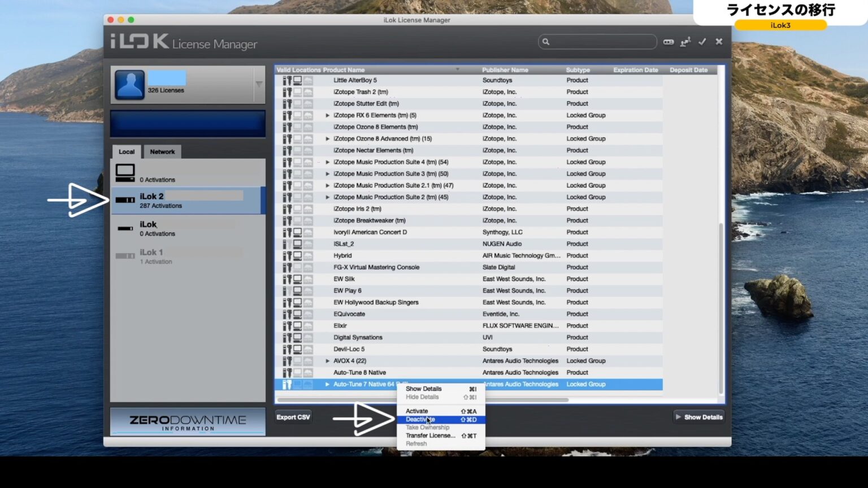This screenshot has width=868, height=488.
Task: Click location icons of Hybrid row
Action: [298, 255]
